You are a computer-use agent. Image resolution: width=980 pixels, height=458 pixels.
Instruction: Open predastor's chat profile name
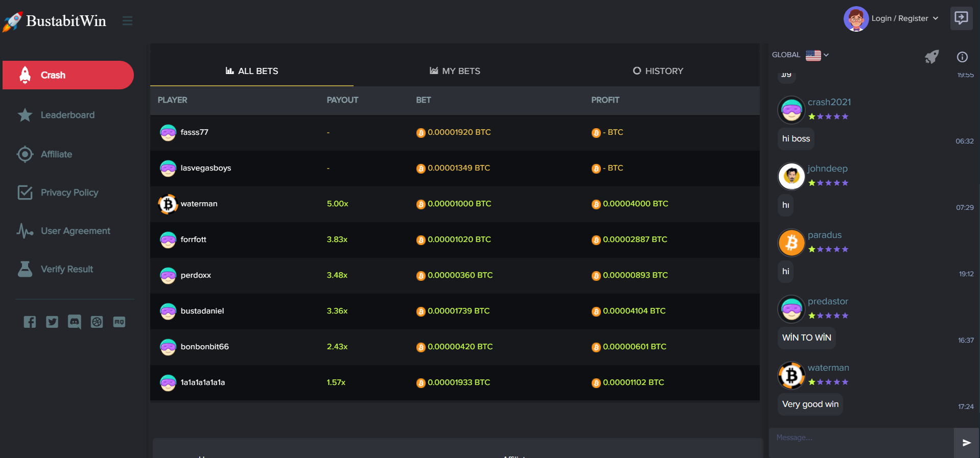828,301
